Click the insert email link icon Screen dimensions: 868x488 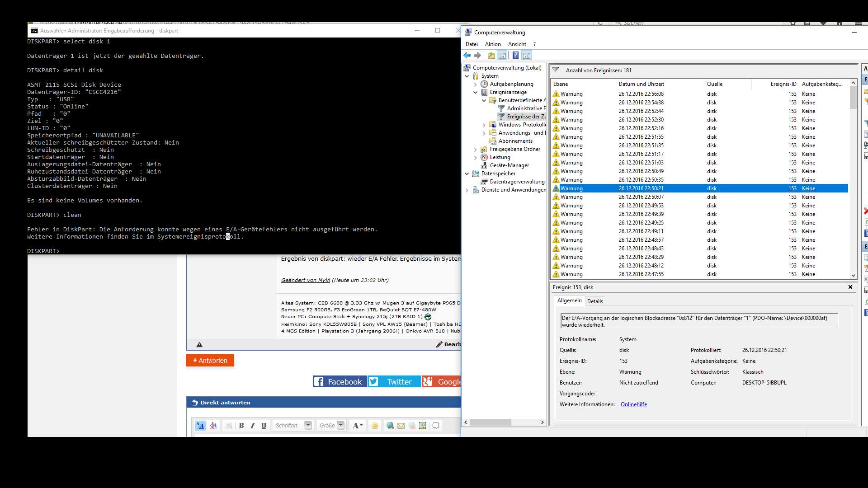401,426
